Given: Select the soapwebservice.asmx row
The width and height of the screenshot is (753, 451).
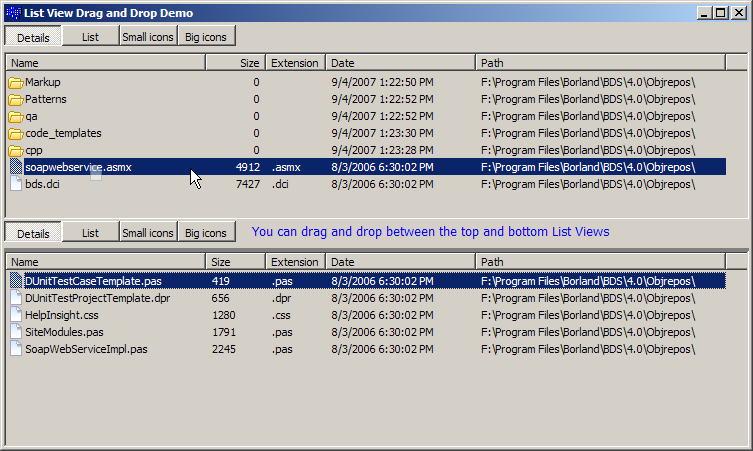Looking at the screenshot, I should (78, 167).
